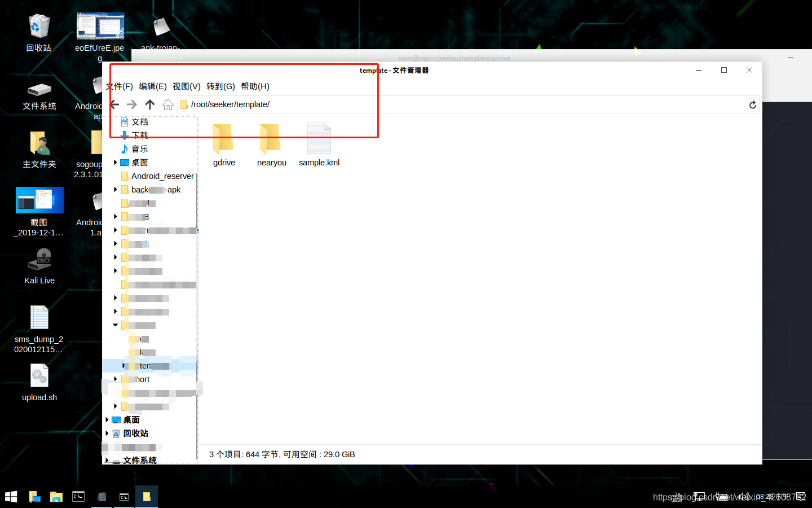Expand the 桌面 node under home
Viewport: 812px width, 508px height.
point(116,163)
